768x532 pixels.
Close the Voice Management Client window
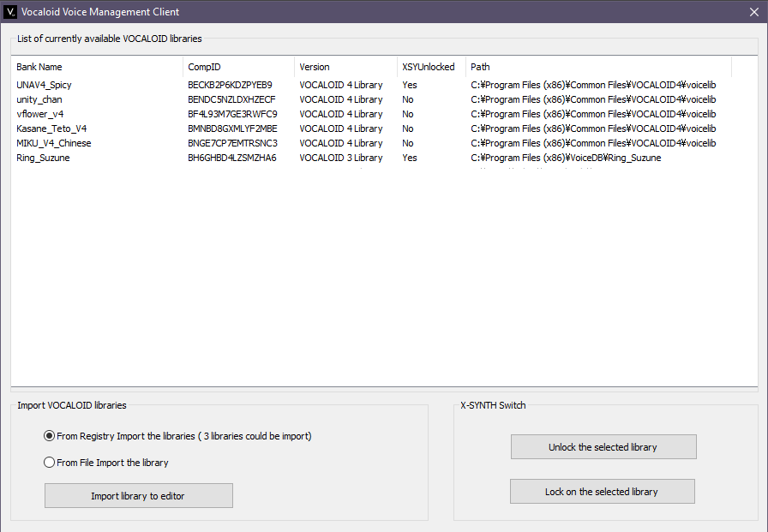tap(754, 13)
